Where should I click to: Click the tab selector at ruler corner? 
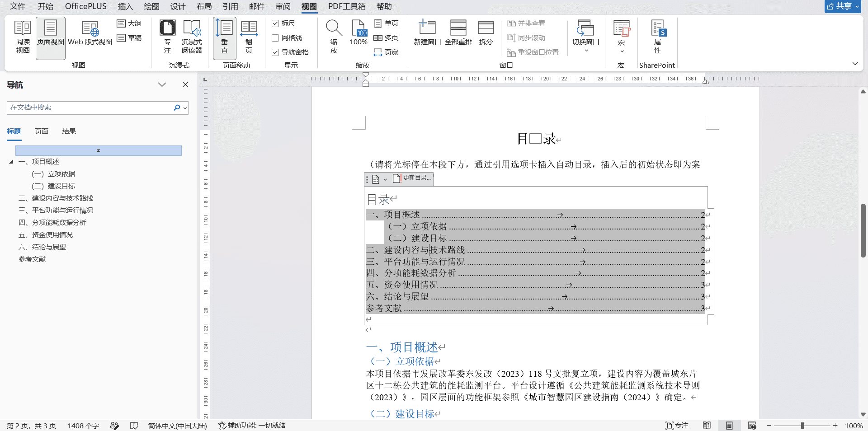205,80
